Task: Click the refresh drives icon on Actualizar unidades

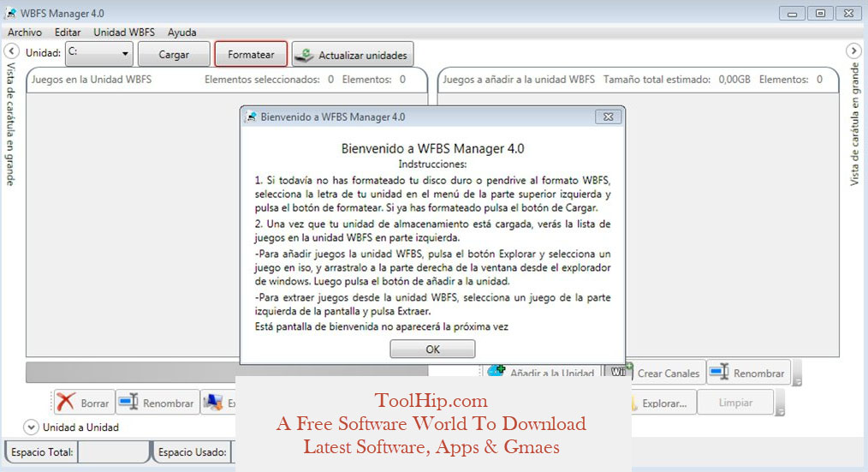Action: 305,55
